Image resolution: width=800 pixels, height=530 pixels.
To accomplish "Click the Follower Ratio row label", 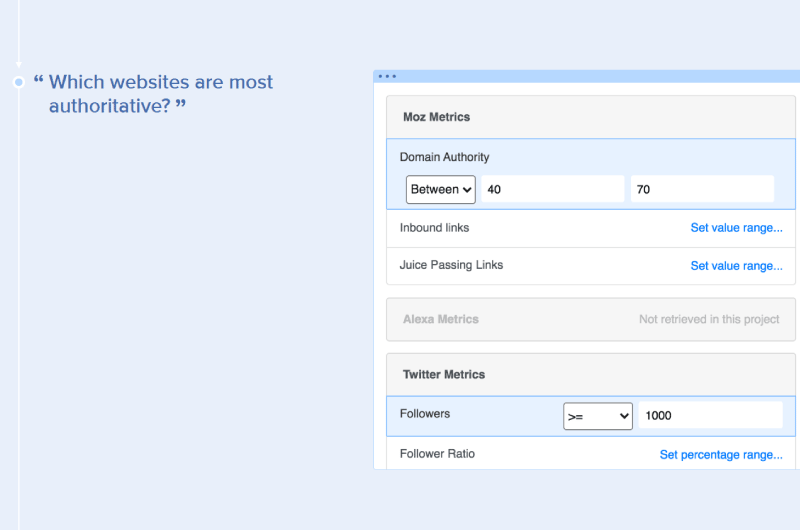I will click(437, 453).
